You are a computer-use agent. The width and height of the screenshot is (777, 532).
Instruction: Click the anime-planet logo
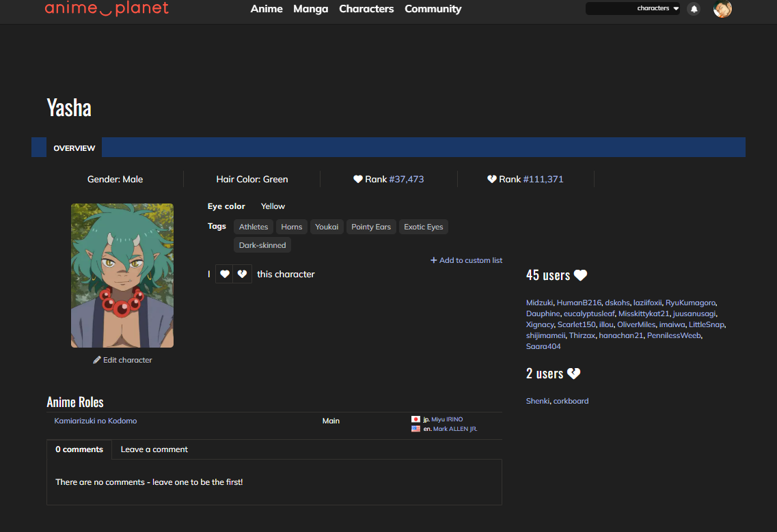[107, 9]
